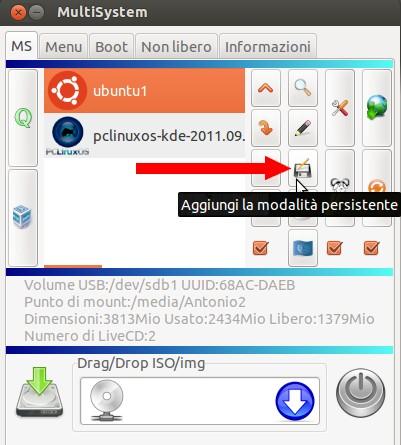Image resolution: width=401 pixels, height=445 pixels.
Task: Click the add persistent mode floppy icon
Action: pos(303,168)
